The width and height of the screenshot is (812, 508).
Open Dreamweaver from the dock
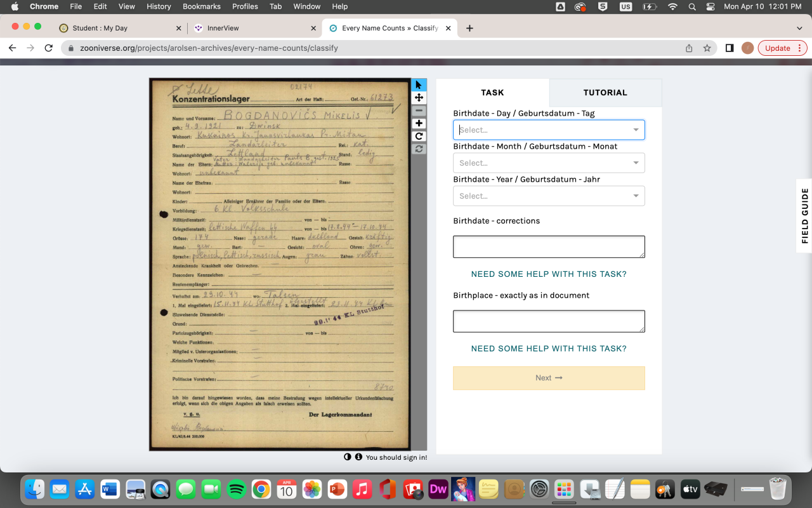click(x=438, y=490)
